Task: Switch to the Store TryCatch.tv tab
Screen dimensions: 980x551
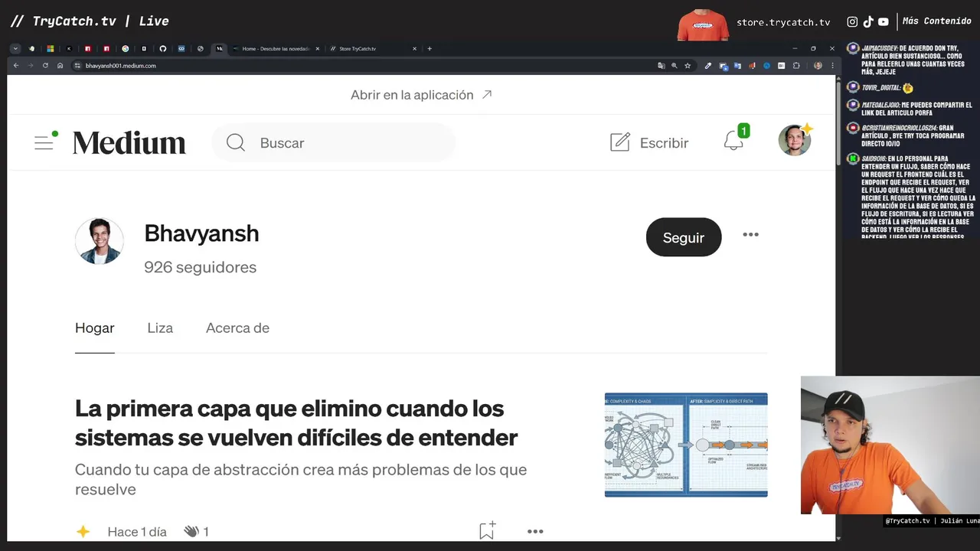Action: (374, 48)
